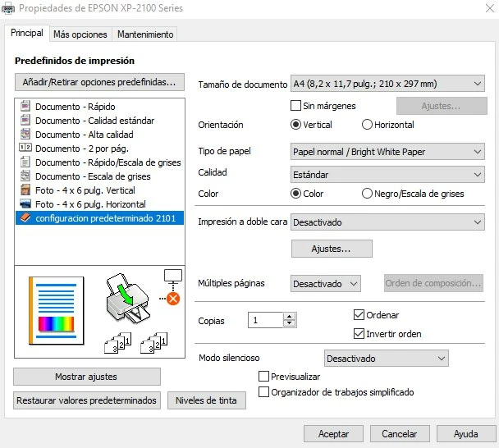Select 'Foto - 4 x 6 pulg. Vertical' preset
499x448 pixels.
click(99, 190)
